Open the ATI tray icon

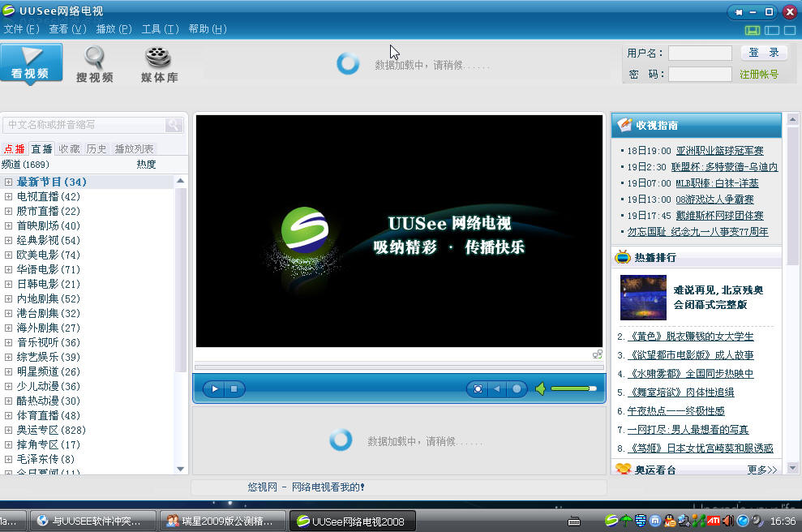click(x=714, y=521)
